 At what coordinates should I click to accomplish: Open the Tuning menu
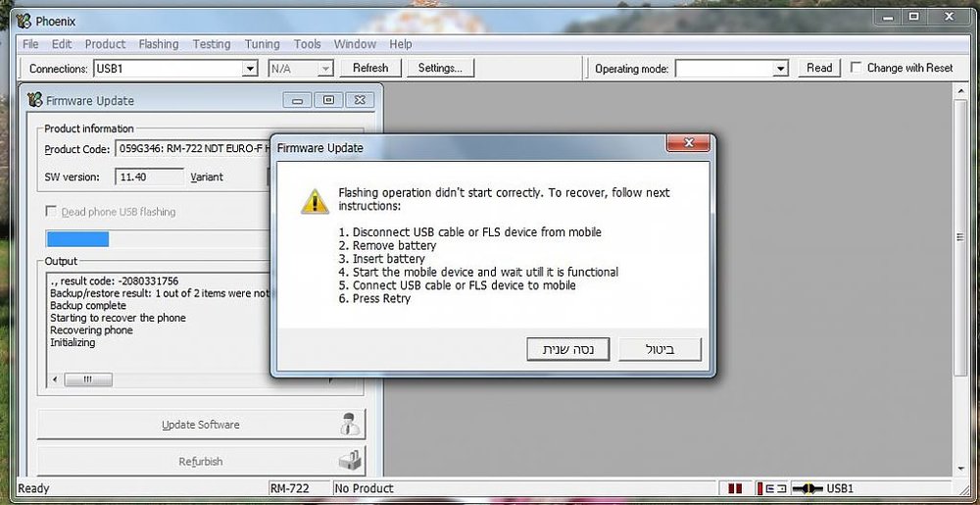(x=262, y=44)
